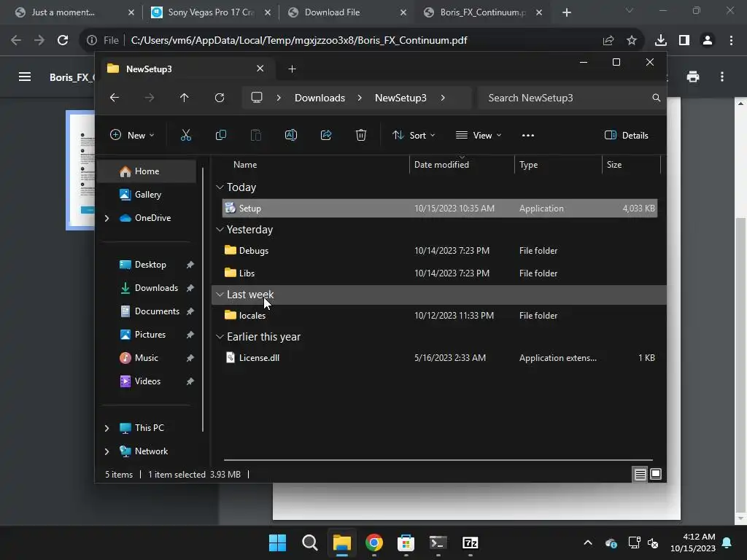Expand This PC in navigation pane
This screenshot has width=747, height=560.
click(x=107, y=428)
